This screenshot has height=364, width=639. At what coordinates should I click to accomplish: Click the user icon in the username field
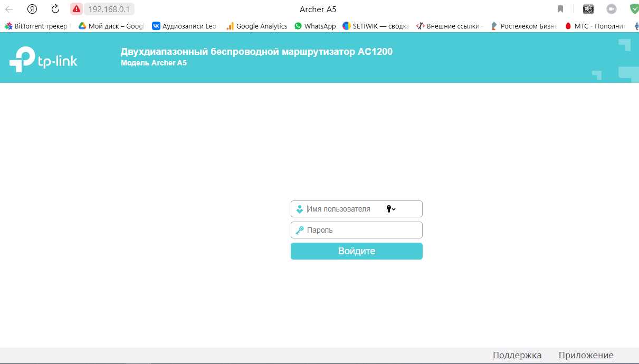tap(300, 209)
